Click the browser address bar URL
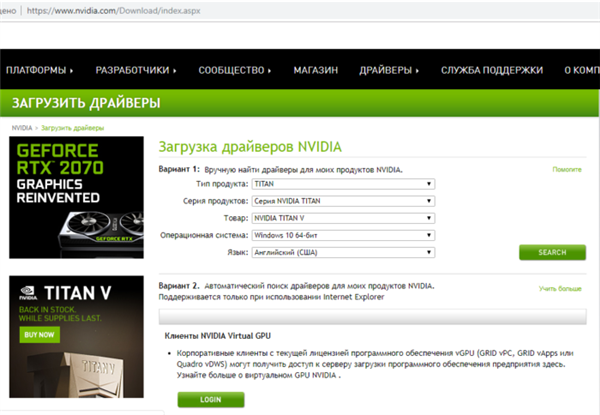 113,11
